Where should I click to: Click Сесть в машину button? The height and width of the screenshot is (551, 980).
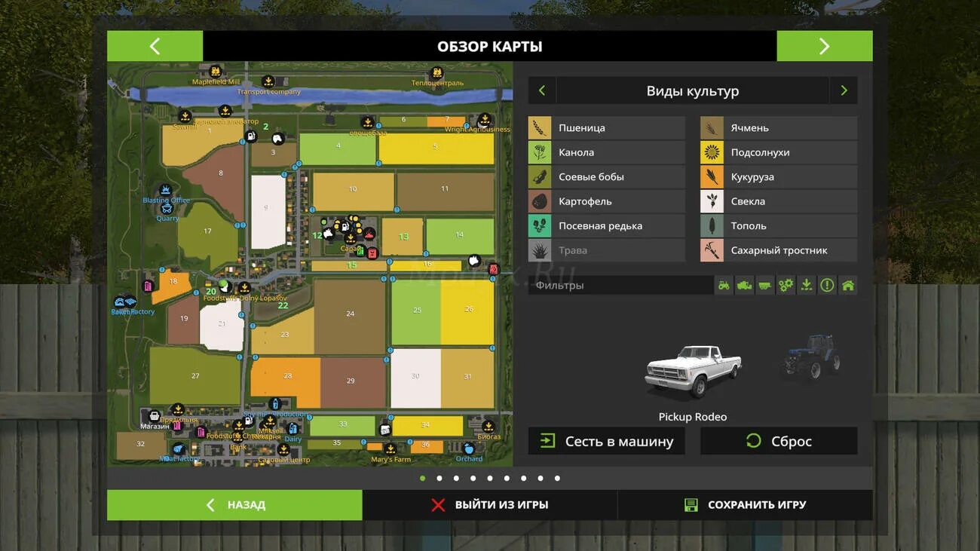pos(606,441)
